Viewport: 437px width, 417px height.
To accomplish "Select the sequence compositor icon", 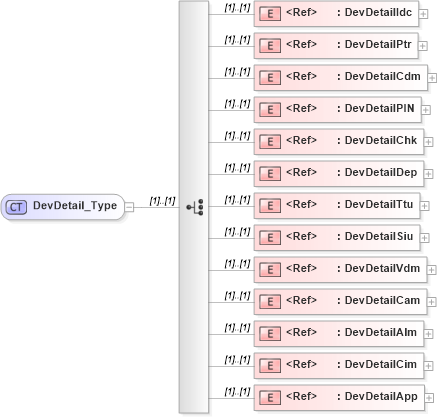I will [x=195, y=207].
